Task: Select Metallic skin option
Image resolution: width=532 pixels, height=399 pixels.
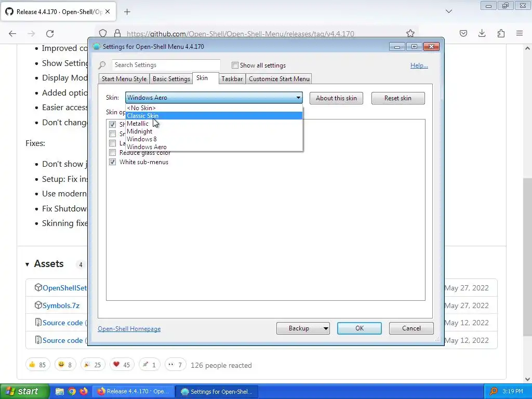Action: 214,124
